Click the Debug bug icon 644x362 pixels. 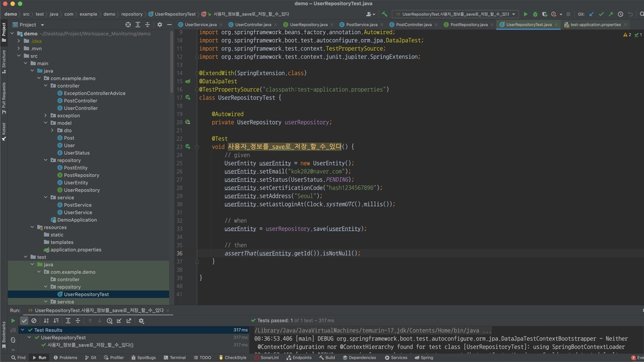pos(535,14)
